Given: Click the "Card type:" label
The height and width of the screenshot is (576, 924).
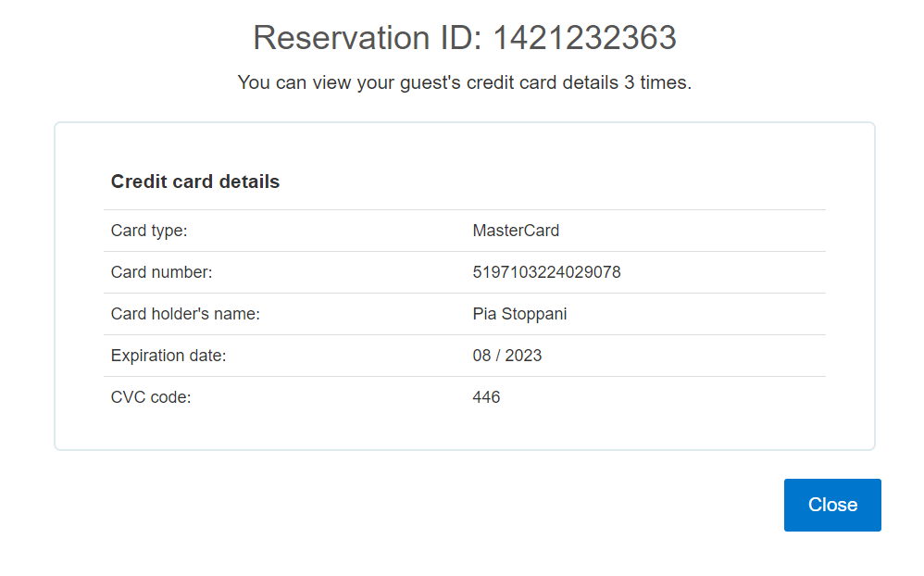Looking at the screenshot, I should pos(149,231).
